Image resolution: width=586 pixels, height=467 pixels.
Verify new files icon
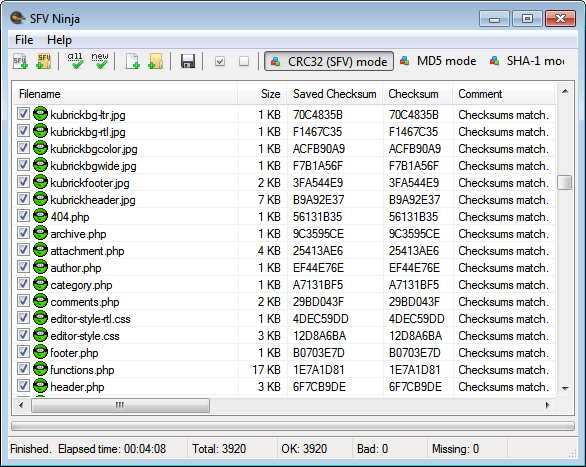100,61
